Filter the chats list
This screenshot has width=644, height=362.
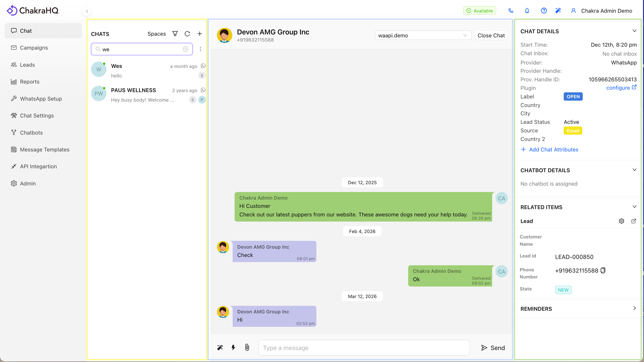click(x=175, y=33)
